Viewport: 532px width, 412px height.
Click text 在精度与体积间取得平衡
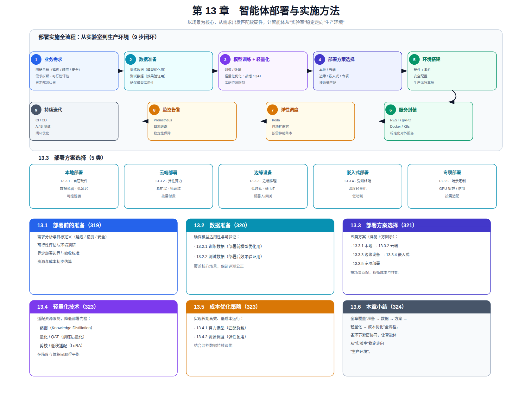pyautogui.click(x=58, y=354)
